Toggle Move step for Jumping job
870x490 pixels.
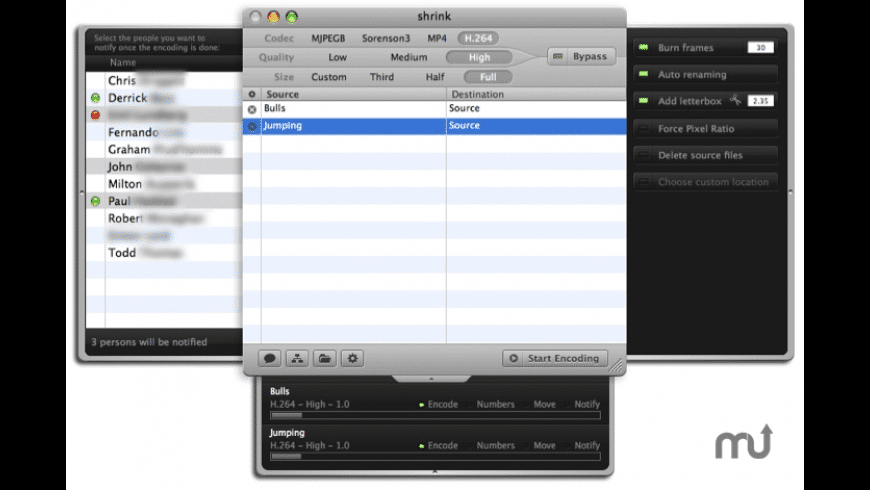coord(540,446)
